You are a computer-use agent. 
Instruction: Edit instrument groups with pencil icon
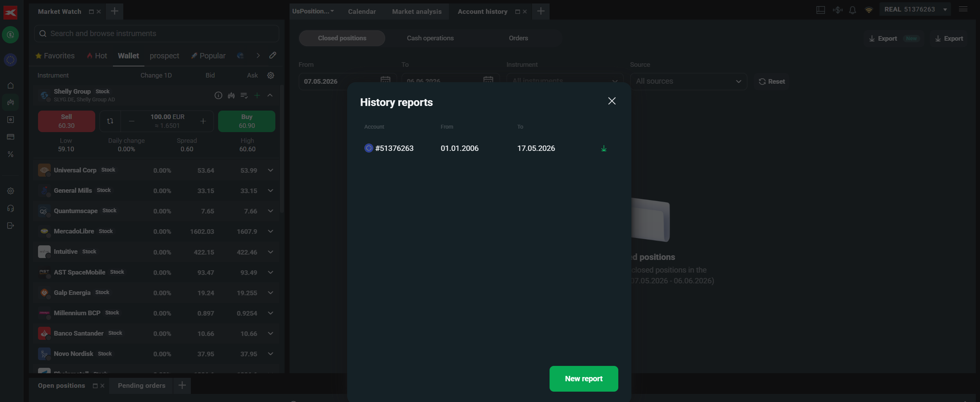(x=273, y=55)
